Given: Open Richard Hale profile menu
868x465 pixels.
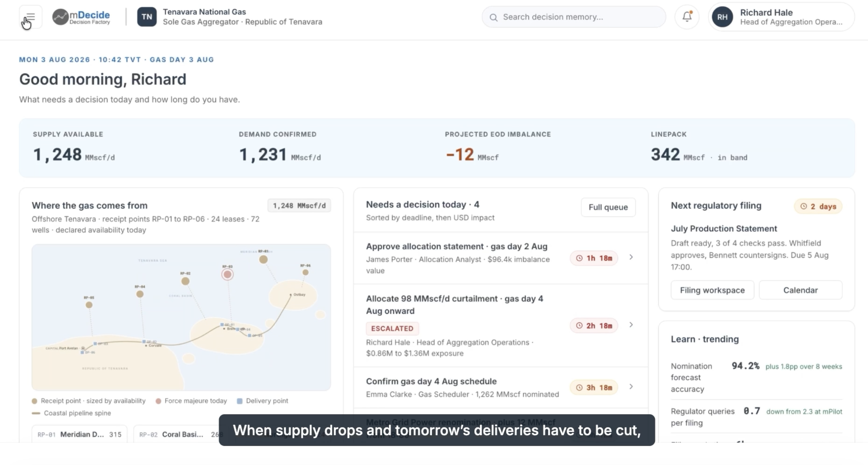Looking at the screenshot, I should coord(781,17).
